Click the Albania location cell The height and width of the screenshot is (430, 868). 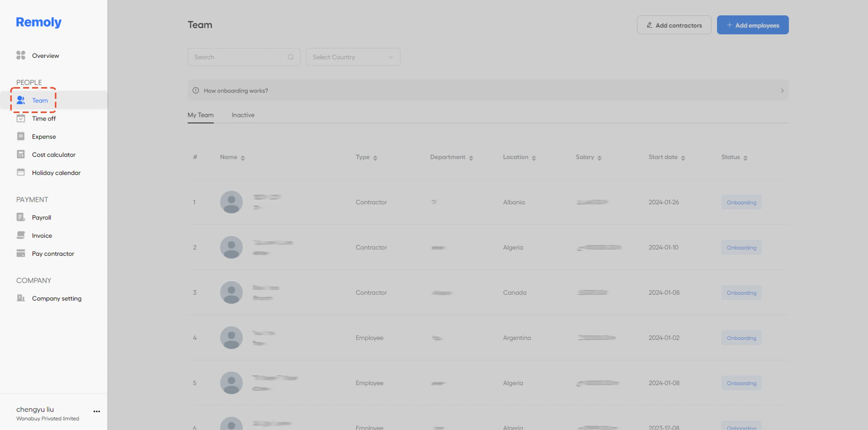coord(514,202)
